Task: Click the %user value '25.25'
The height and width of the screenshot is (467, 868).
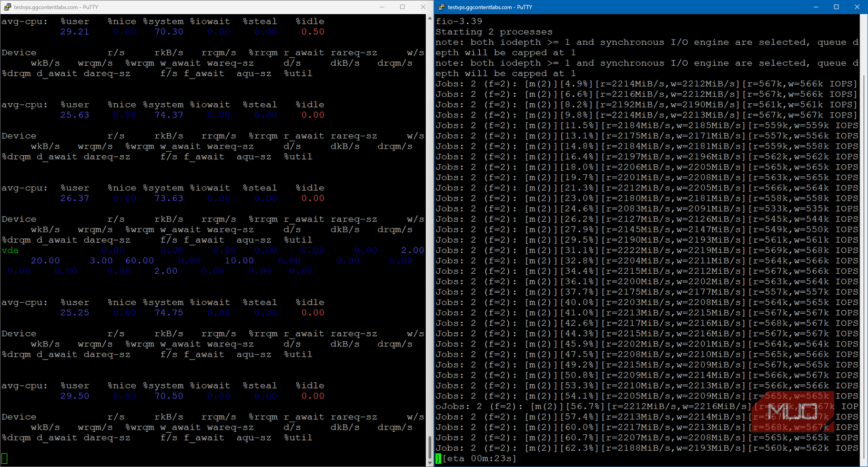Action: tap(75, 313)
